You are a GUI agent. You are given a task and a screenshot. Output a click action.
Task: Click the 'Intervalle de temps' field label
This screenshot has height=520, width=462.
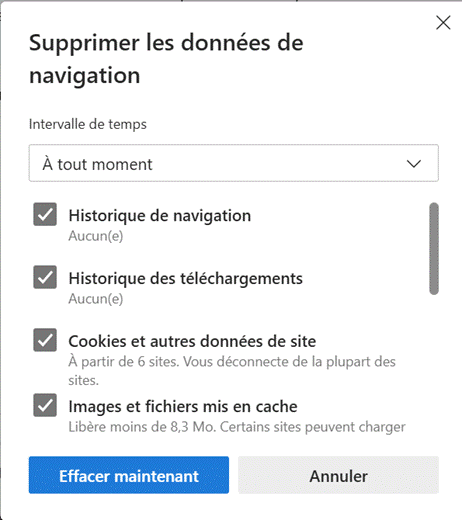[88, 124]
